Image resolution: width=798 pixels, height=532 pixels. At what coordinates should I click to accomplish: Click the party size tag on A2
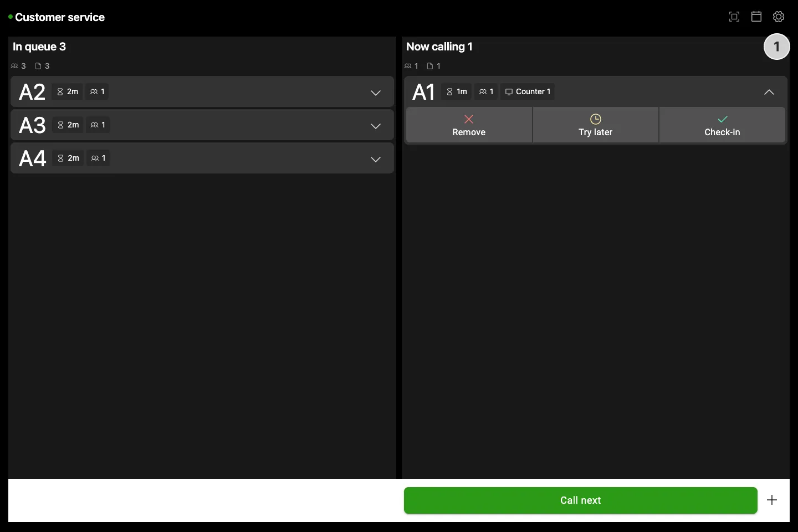click(98, 91)
